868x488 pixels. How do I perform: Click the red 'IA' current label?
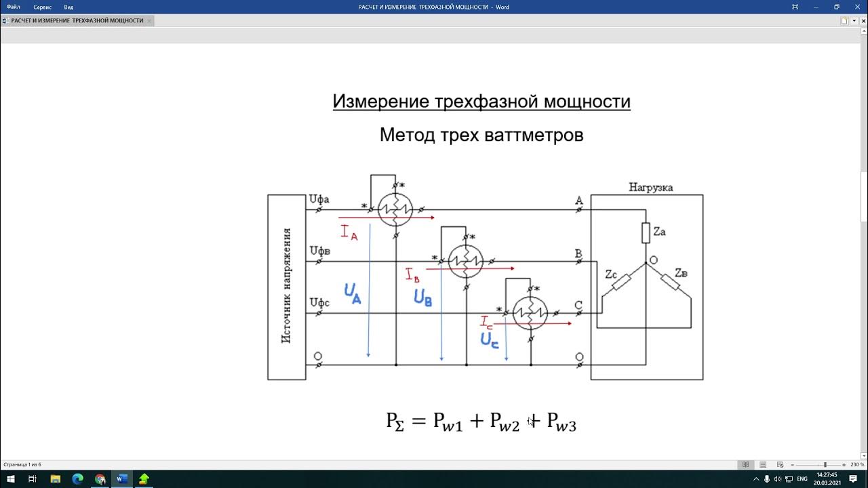[x=349, y=233]
